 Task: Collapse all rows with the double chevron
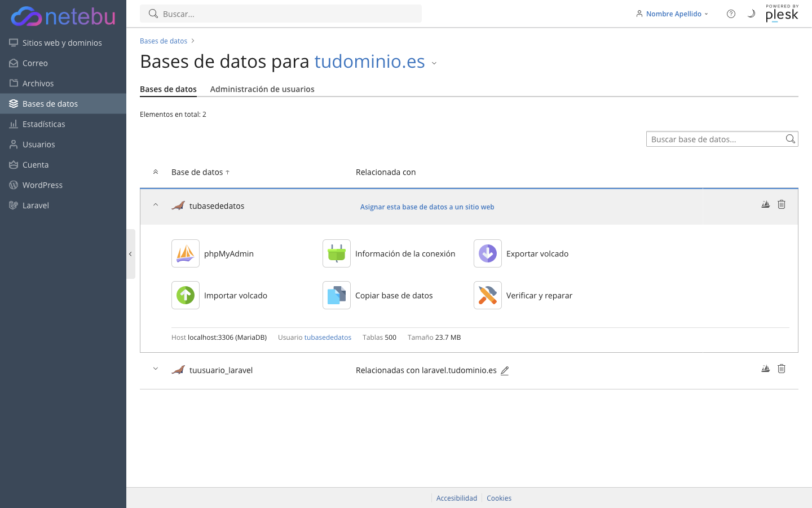[156, 172]
